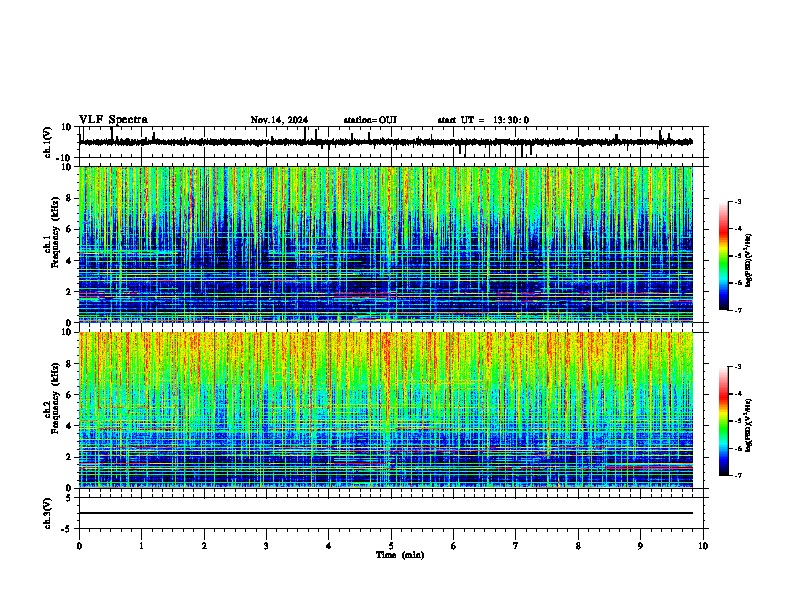
Task: Click the "8" tick on ch.2 frequency axis
Action: (70, 364)
